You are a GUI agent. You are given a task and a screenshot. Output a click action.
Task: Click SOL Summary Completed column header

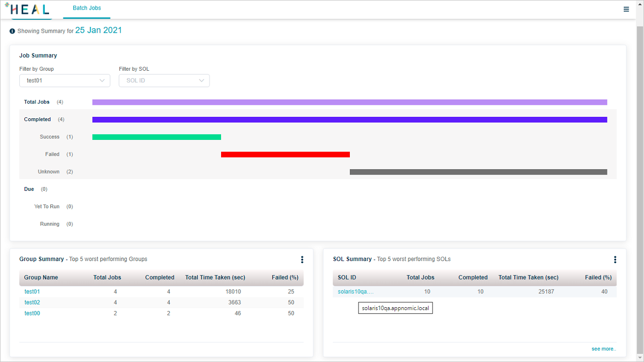click(x=473, y=277)
